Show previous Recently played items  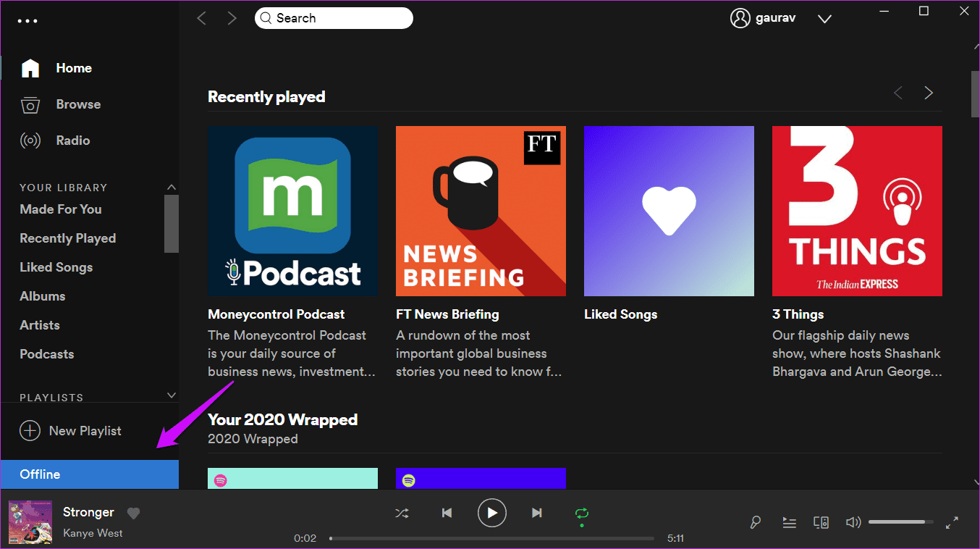tap(898, 93)
